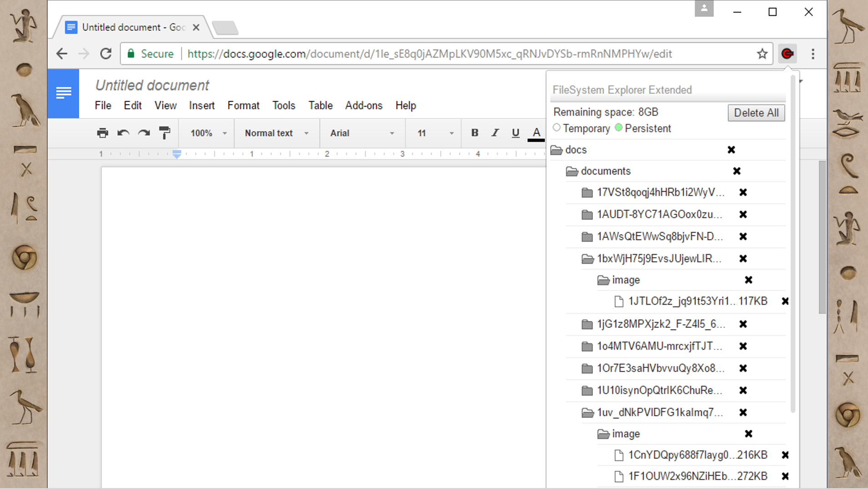The width and height of the screenshot is (868, 489).
Task: Open the Table menu
Action: 320,106
